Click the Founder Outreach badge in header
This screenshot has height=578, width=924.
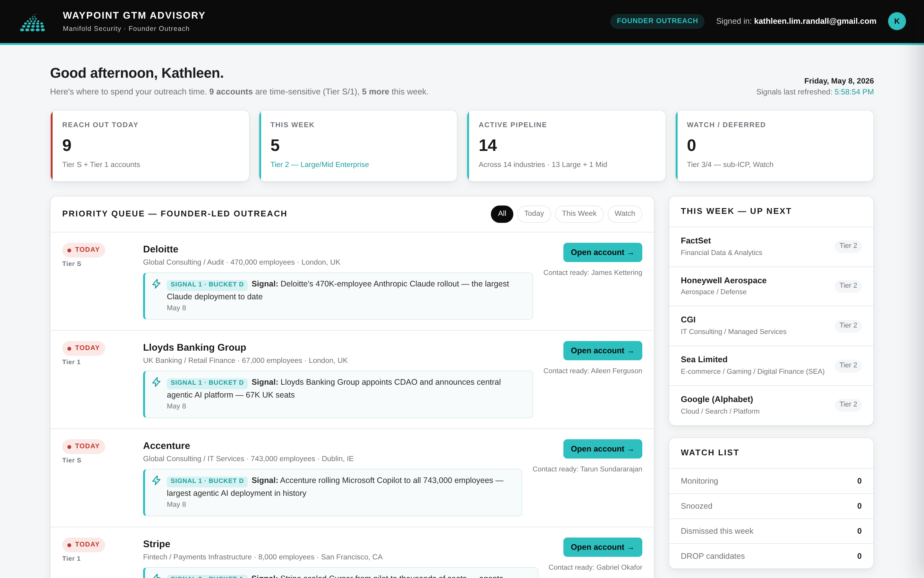pyautogui.click(x=657, y=21)
